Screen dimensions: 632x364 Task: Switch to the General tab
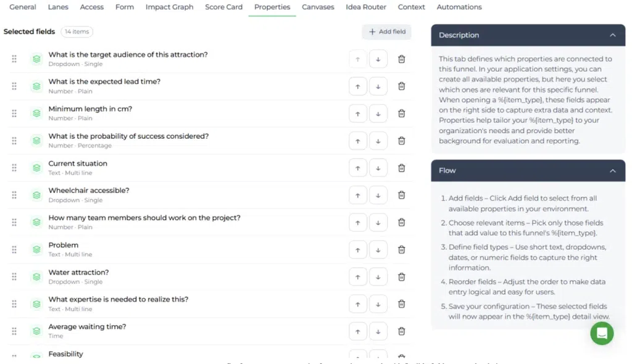point(23,7)
